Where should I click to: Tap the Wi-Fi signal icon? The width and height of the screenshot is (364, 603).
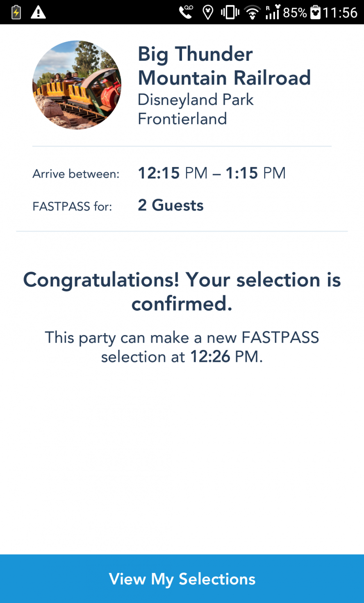coord(253,13)
